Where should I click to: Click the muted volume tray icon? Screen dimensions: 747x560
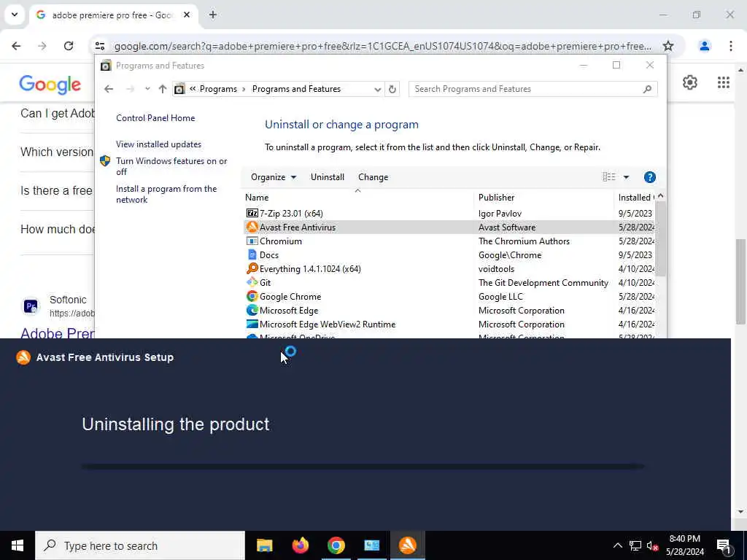(x=652, y=545)
